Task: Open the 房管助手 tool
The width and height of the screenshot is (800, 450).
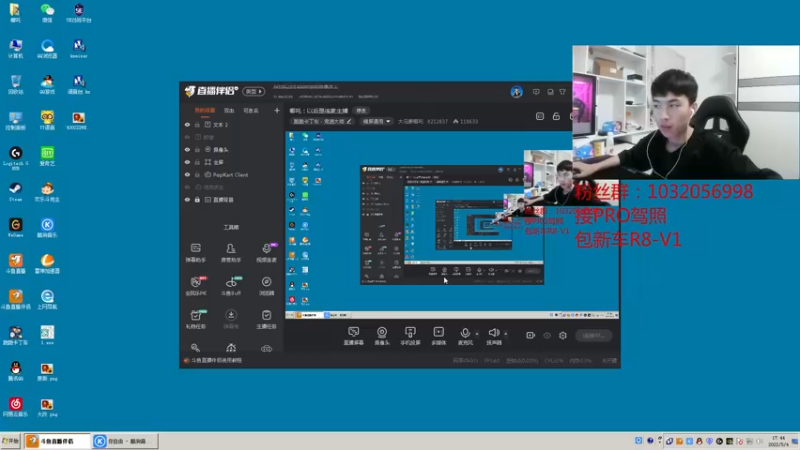Action: tap(231, 253)
